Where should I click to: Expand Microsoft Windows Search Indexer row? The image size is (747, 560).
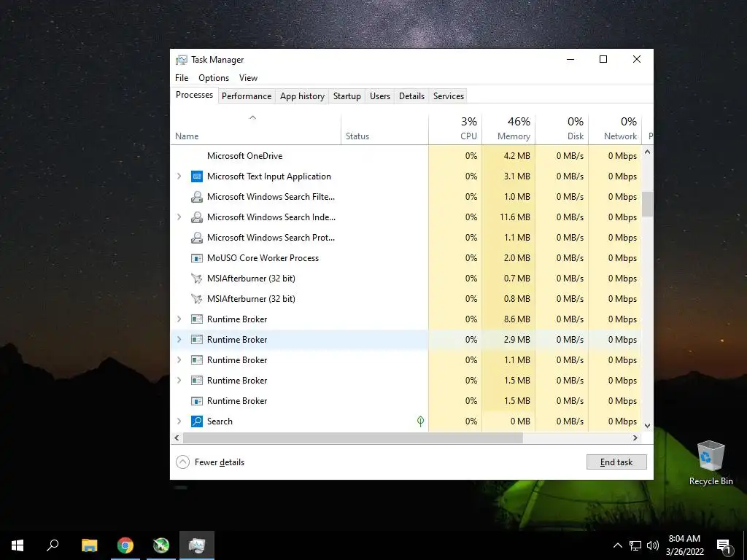(x=179, y=217)
